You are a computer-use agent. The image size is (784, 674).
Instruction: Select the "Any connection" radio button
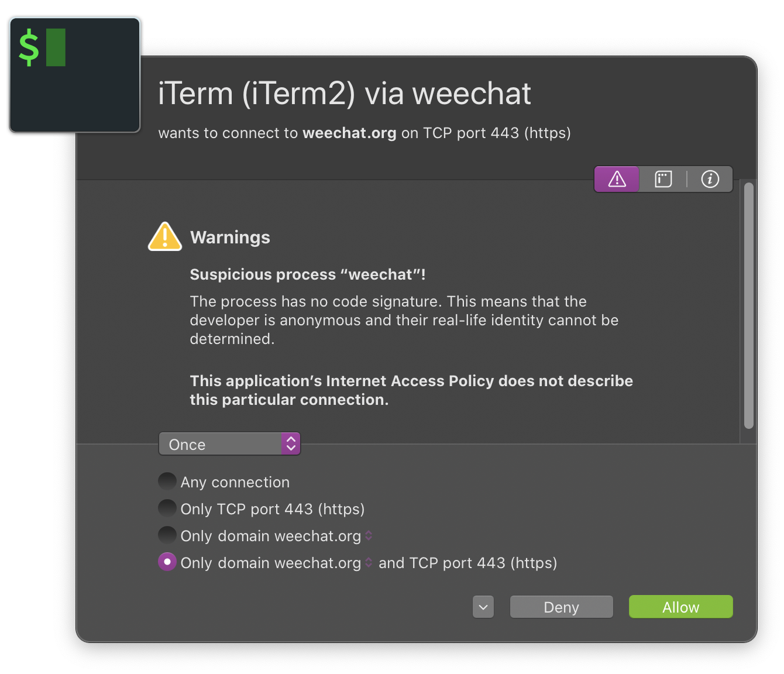pos(167,481)
